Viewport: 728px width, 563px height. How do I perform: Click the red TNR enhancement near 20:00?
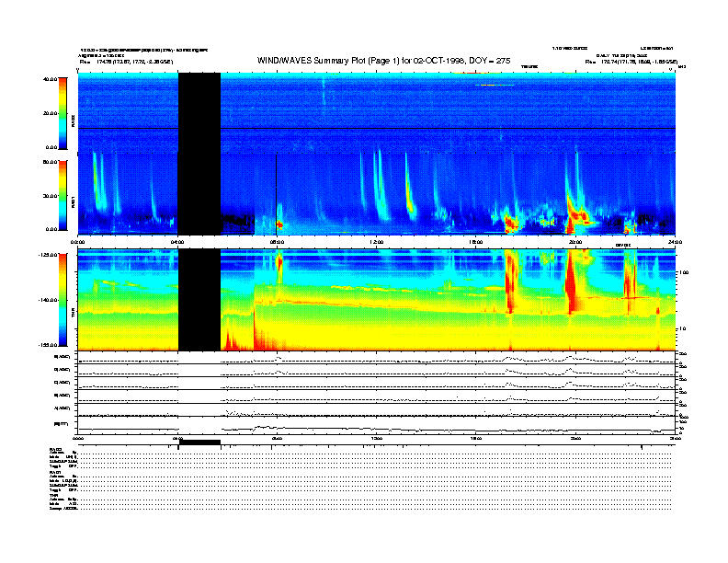click(571, 283)
